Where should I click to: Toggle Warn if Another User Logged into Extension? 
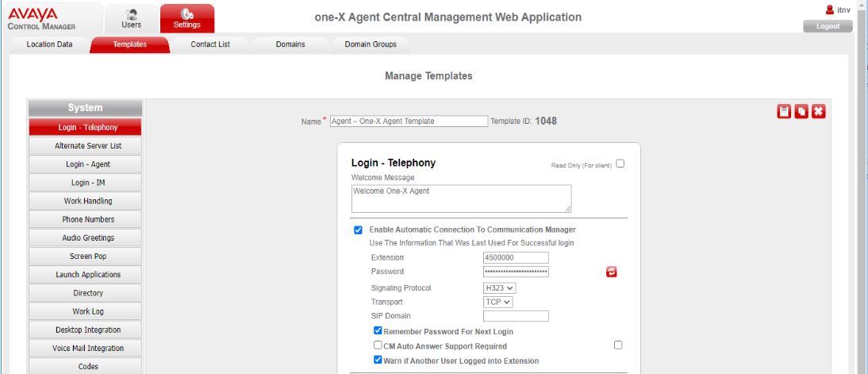[x=378, y=360]
